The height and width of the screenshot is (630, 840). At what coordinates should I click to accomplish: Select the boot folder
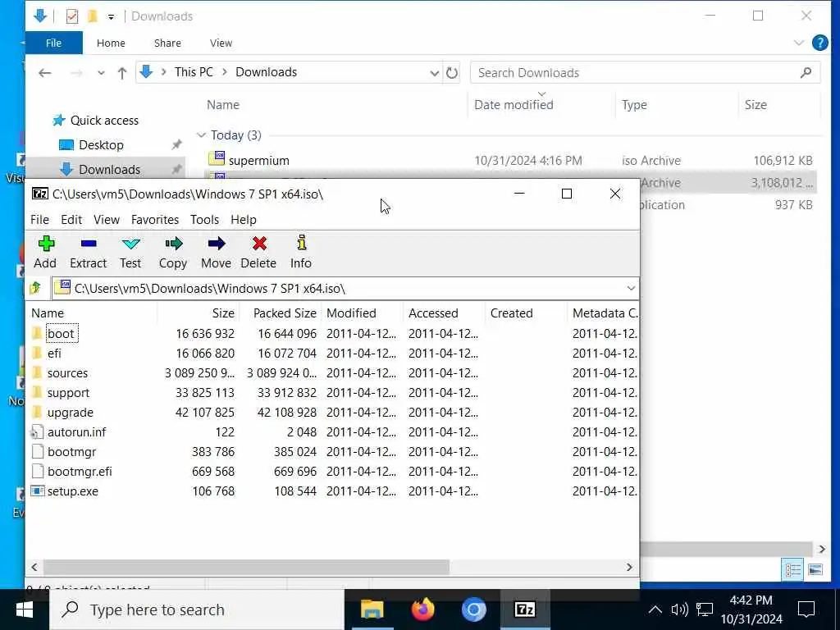click(x=61, y=334)
